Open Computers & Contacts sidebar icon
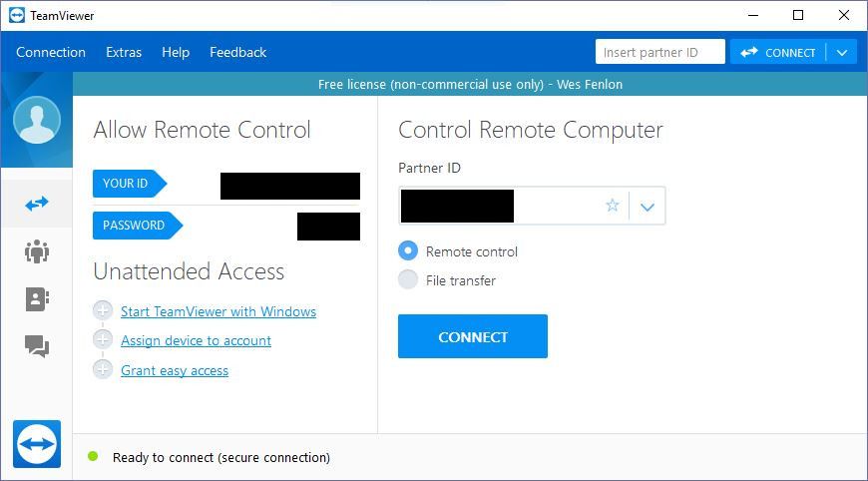This screenshot has width=868, height=481. (37, 299)
